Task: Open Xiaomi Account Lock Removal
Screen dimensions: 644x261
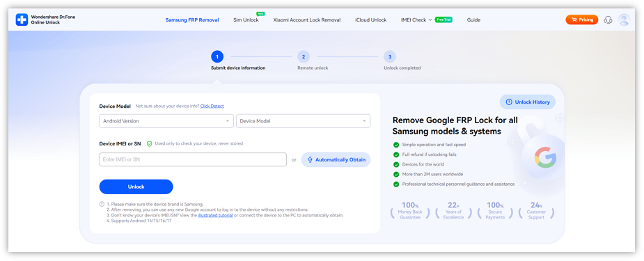Action: click(307, 19)
